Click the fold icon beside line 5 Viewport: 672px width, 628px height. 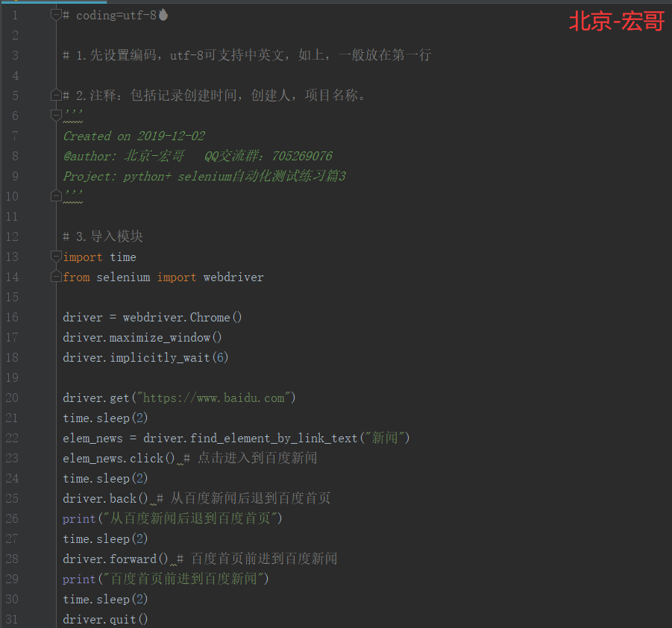[56, 95]
